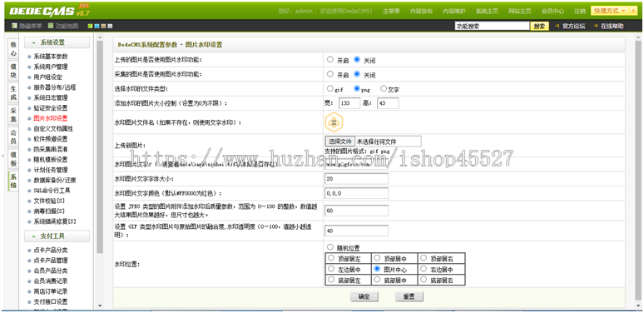The width and height of the screenshot is (644, 313).
Task: Open 系统用户管理 in sidebar
Action: coord(51,67)
